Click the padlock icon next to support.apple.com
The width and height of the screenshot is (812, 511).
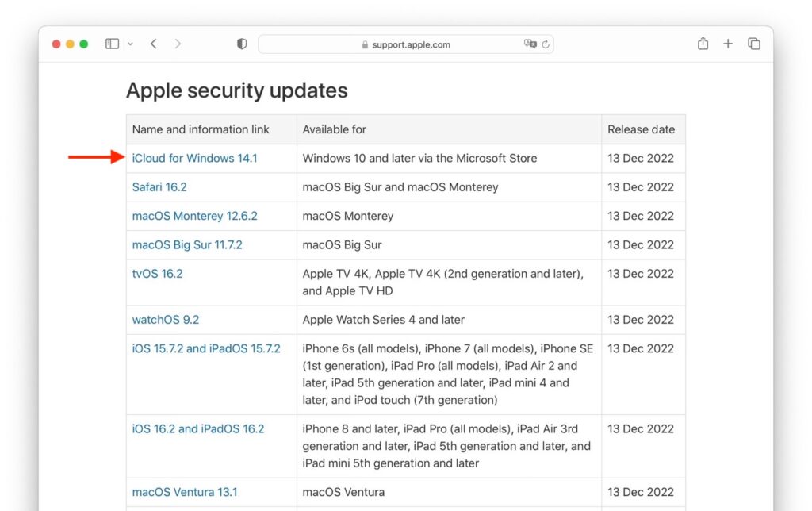tap(363, 44)
